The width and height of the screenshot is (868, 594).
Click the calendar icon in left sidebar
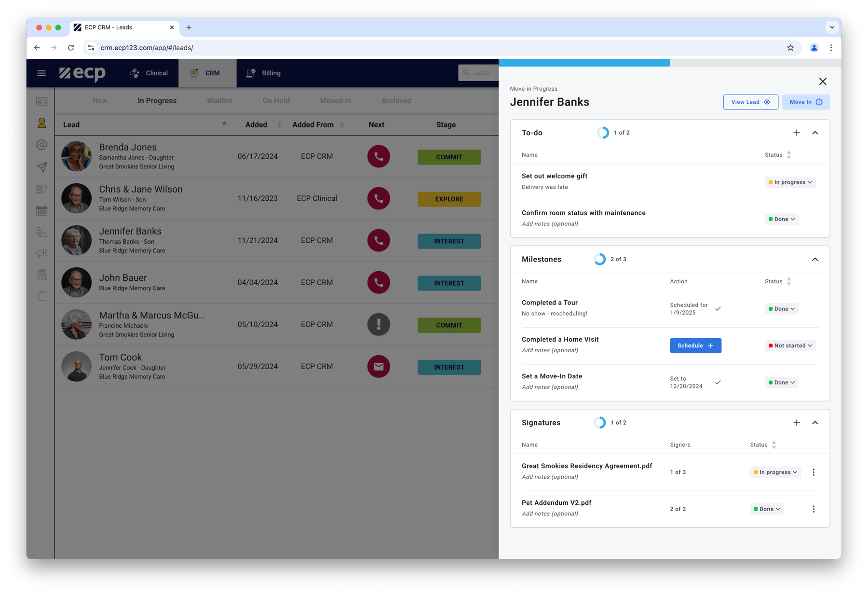pyautogui.click(x=42, y=211)
